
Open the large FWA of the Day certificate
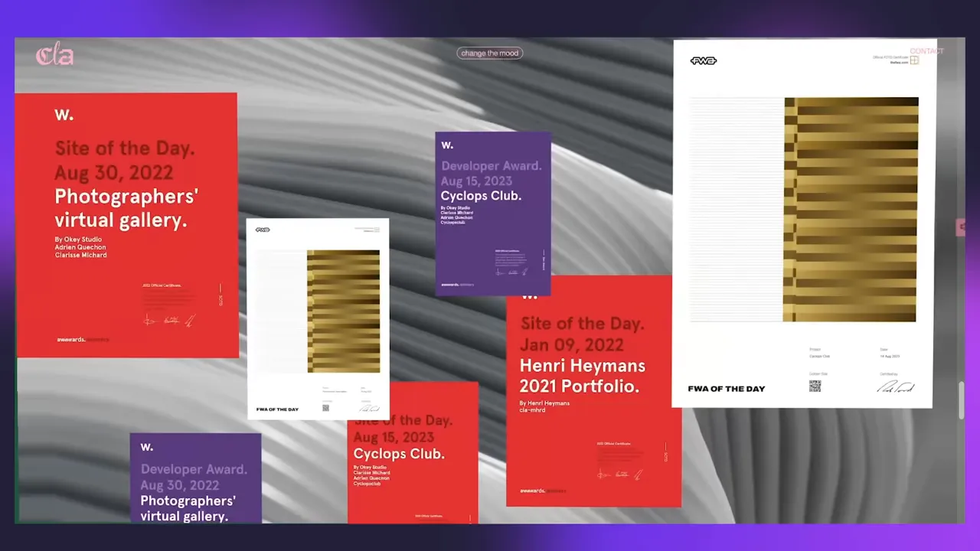click(804, 223)
